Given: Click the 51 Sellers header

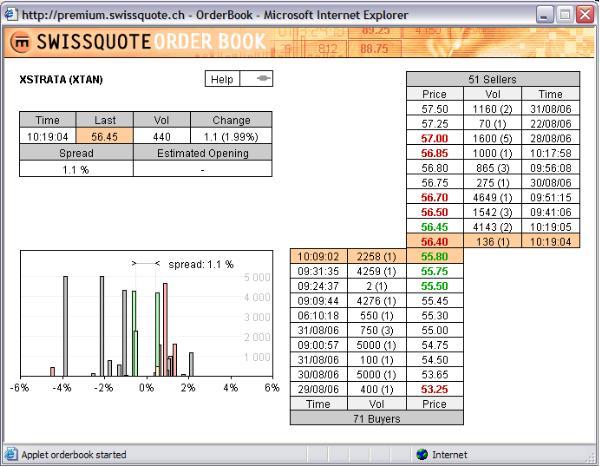Looking at the screenshot, I should tap(492, 79).
